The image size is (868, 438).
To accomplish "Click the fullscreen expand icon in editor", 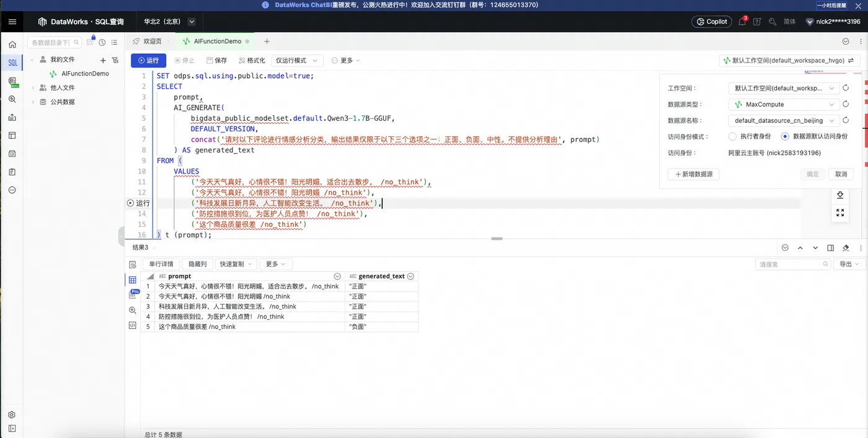I will tap(840, 212).
